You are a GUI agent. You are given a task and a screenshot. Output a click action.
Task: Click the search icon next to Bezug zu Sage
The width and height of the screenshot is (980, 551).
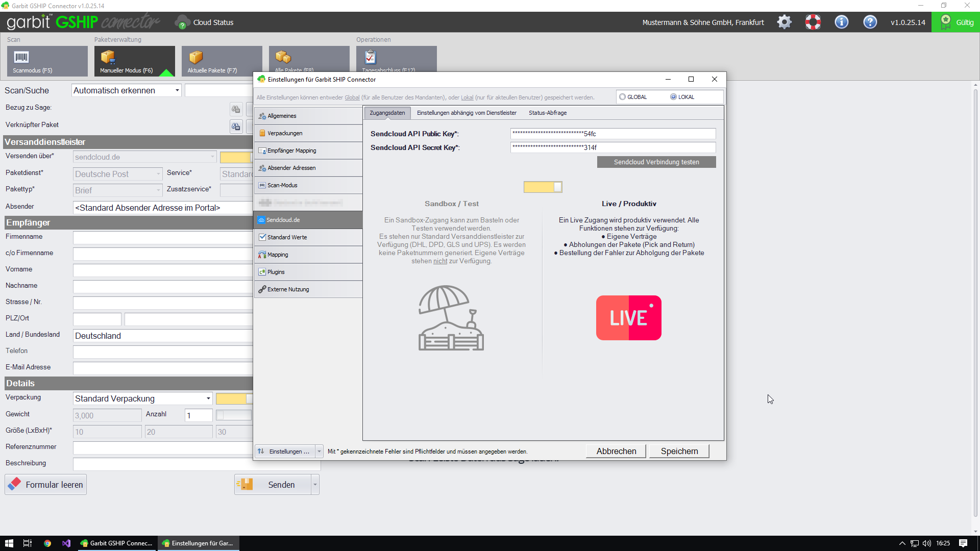click(236, 109)
